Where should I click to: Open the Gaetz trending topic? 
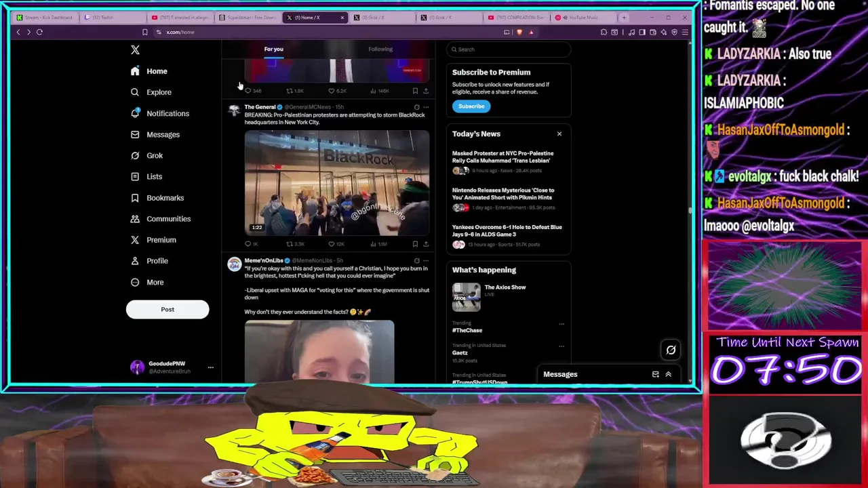pyautogui.click(x=460, y=352)
